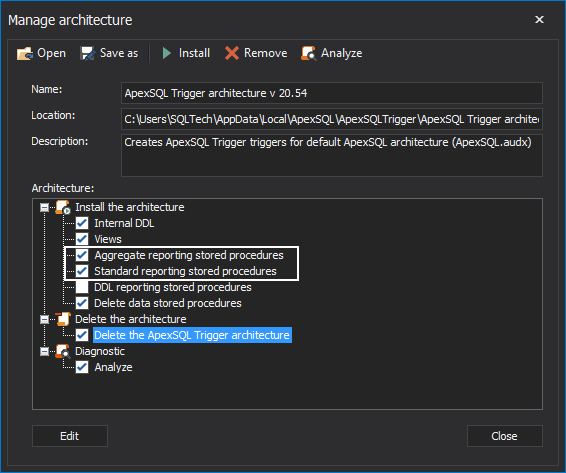Close the Manage architecture dialog with X
This screenshot has width=566, height=473.
click(539, 19)
